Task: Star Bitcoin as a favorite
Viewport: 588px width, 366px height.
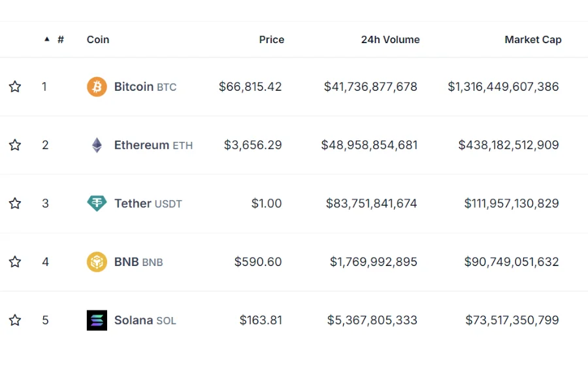Action: pyautogui.click(x=15, y=87)
